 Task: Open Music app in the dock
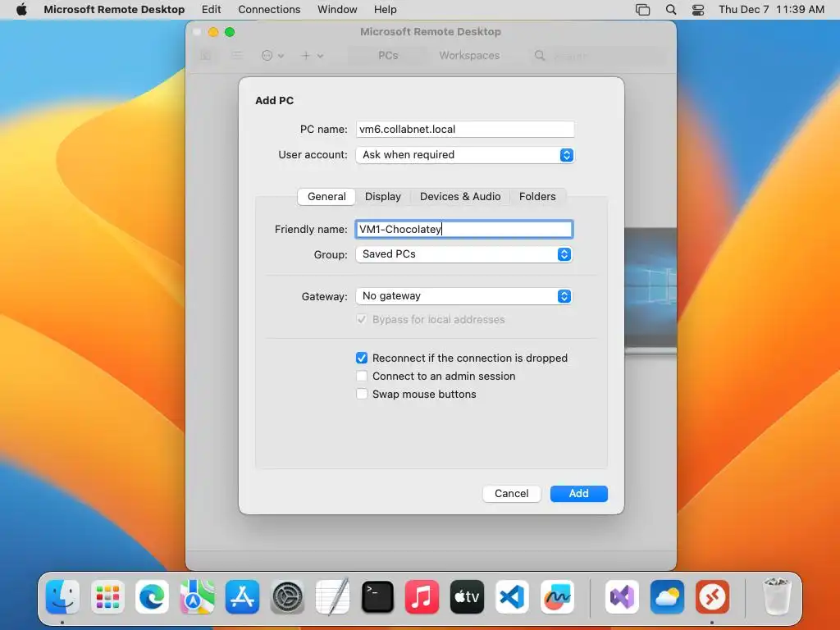422,596
